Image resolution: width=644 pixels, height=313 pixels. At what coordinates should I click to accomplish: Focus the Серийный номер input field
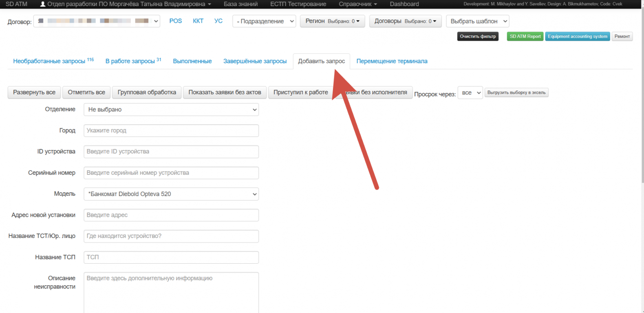coord(171,173)
